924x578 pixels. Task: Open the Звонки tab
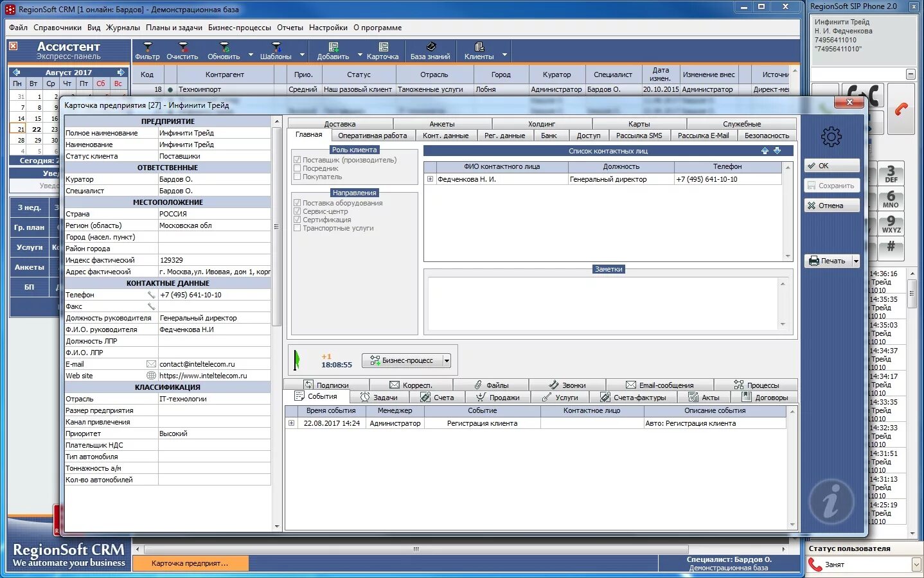[x=567, y=385]
